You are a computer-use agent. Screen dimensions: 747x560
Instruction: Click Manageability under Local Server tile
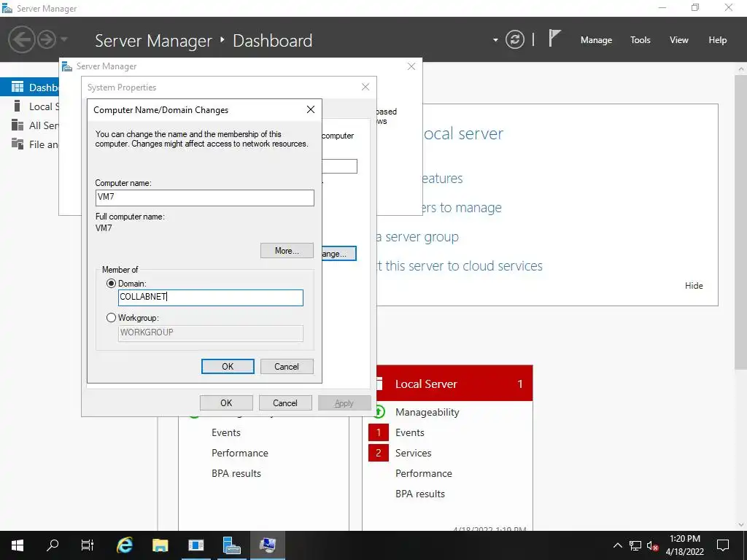coord(427,412)
